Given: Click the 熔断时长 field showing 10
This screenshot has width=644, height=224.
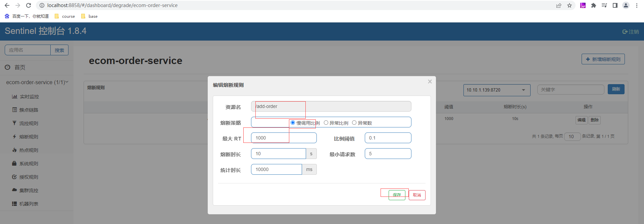Looking at the screenshot, I should click(279, 154).
